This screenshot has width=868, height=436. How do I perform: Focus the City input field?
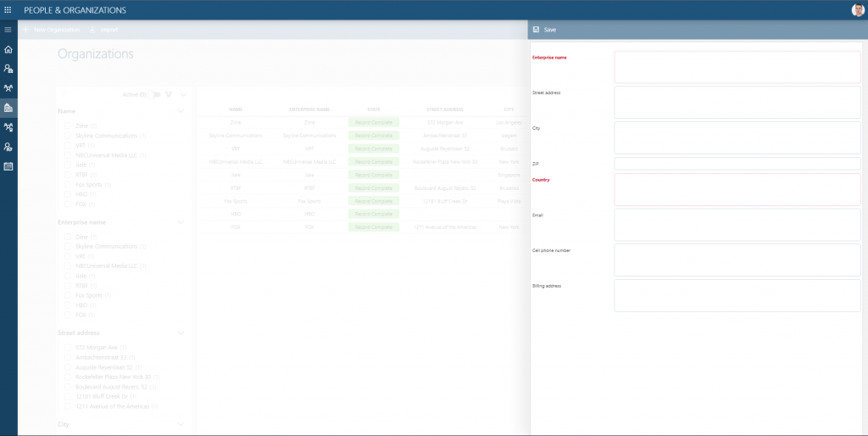[737, 138]
